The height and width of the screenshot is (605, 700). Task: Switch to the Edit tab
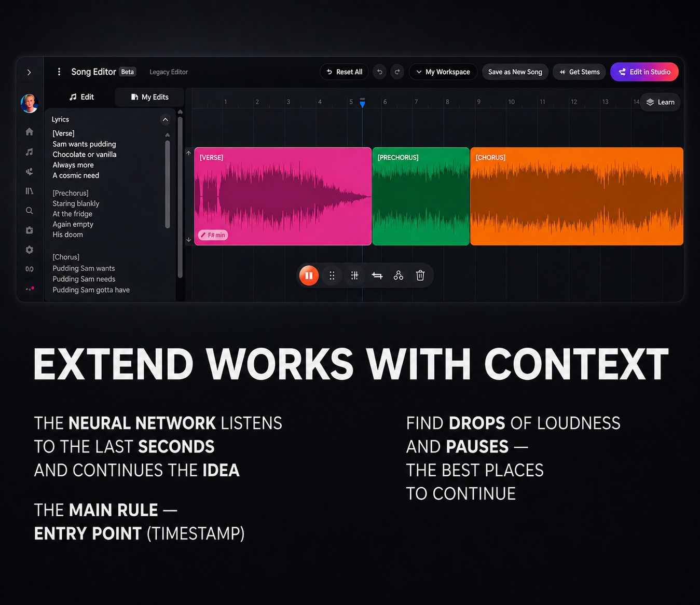click(82, 97)
